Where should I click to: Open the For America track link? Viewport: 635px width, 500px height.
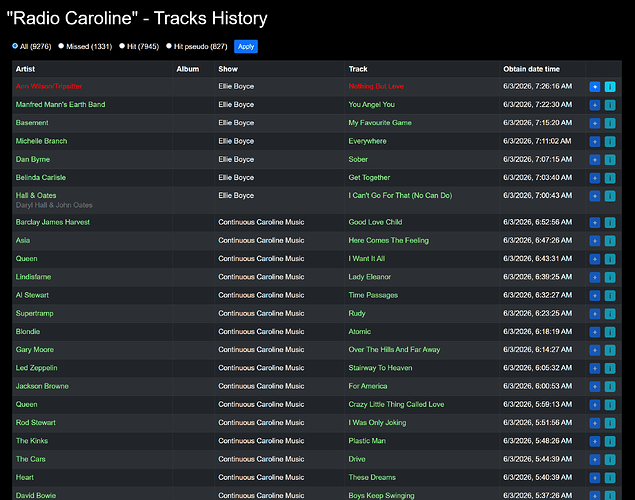pyautogui.click(x=368, y=386)
